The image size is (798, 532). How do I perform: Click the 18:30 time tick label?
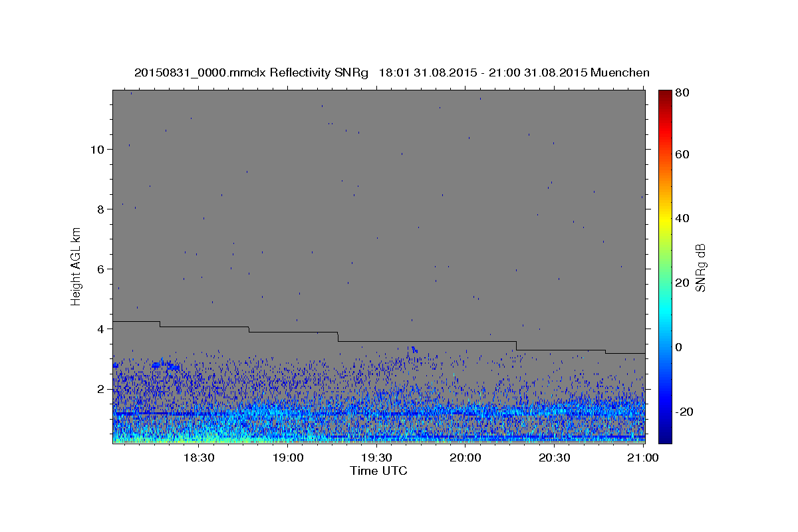pyautogui.click(x=198, y=458)
